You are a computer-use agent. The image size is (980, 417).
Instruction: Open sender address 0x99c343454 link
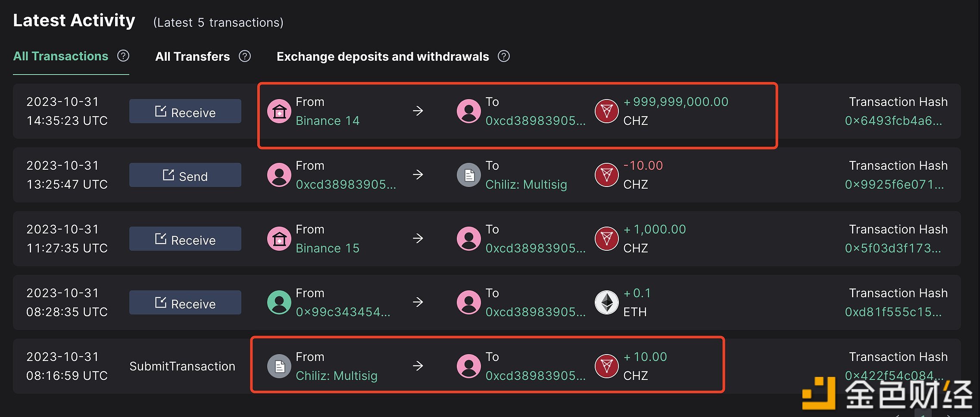343,312
